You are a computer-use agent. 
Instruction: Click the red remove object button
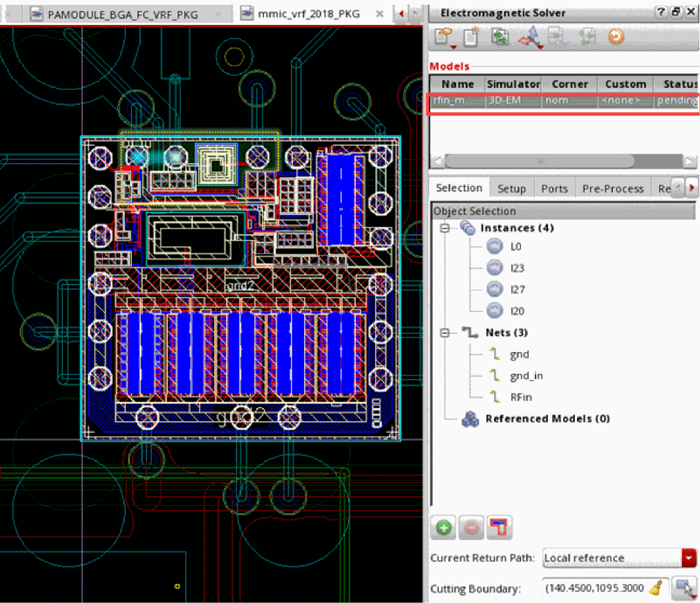point(471,528)
